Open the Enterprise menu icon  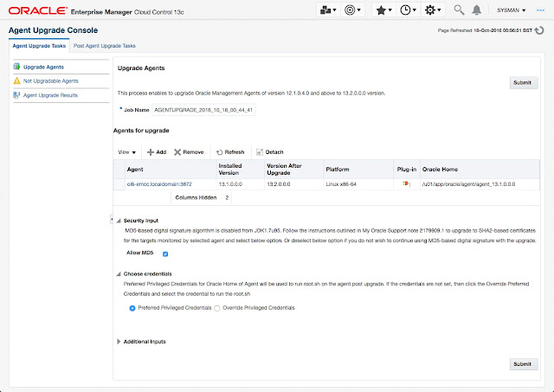328,10
